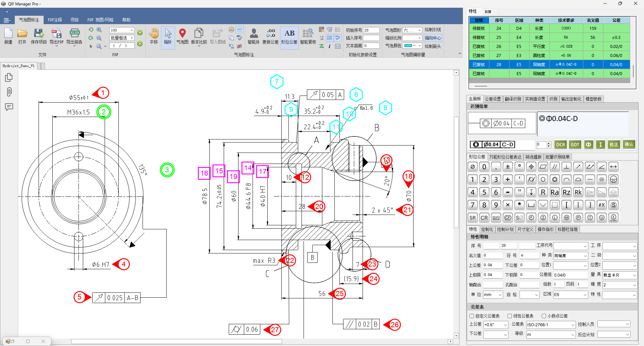Image resolution: width=644 pixels, height=346 pixels.
Task: Open a file with the 打开 folder icon
Action: (22, 36)
